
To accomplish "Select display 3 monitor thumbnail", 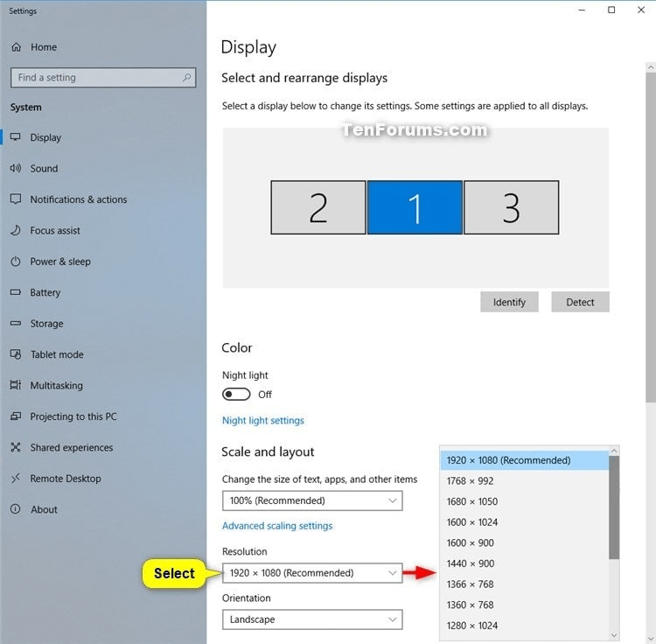I will click(x=511, y=207).
